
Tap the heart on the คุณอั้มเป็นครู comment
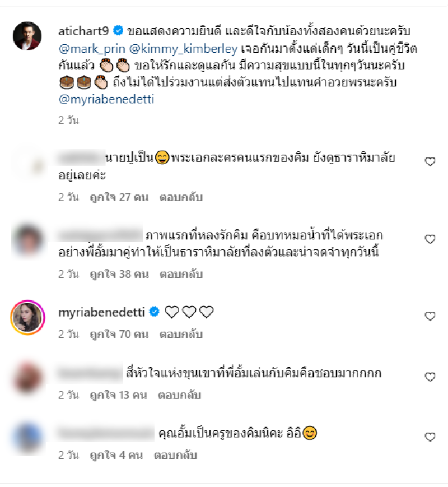430,437
